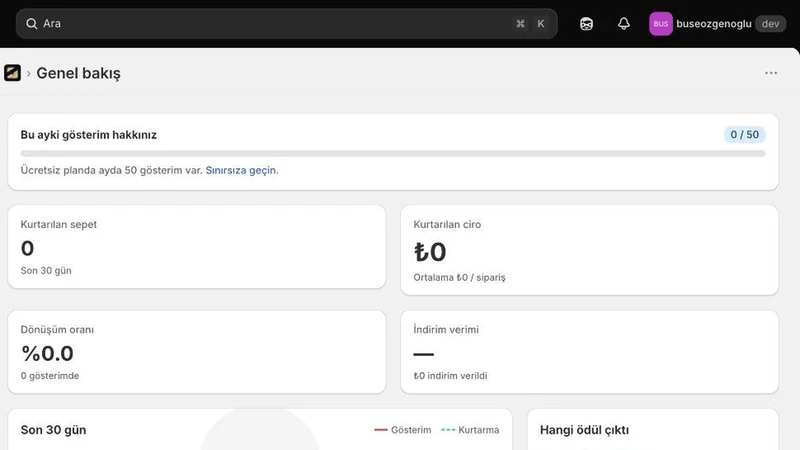Image resolution: width=800 pixels, height=450 pixels.
Task: Select the İndirim verimi card
Action: [589, 352]
